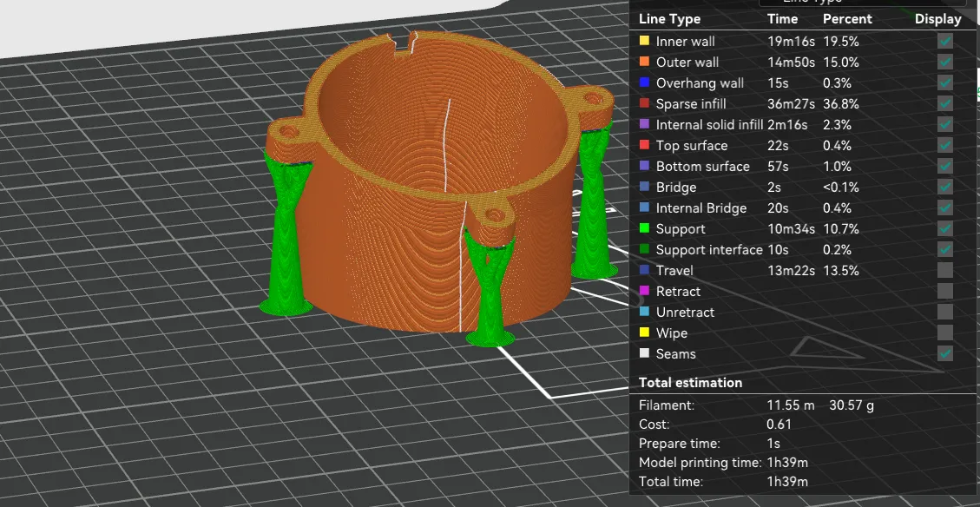The width and height of the screenshot is (980, 507).
Task: Show Retract moves with its checkbox
Action: click(x=945, y=291)
